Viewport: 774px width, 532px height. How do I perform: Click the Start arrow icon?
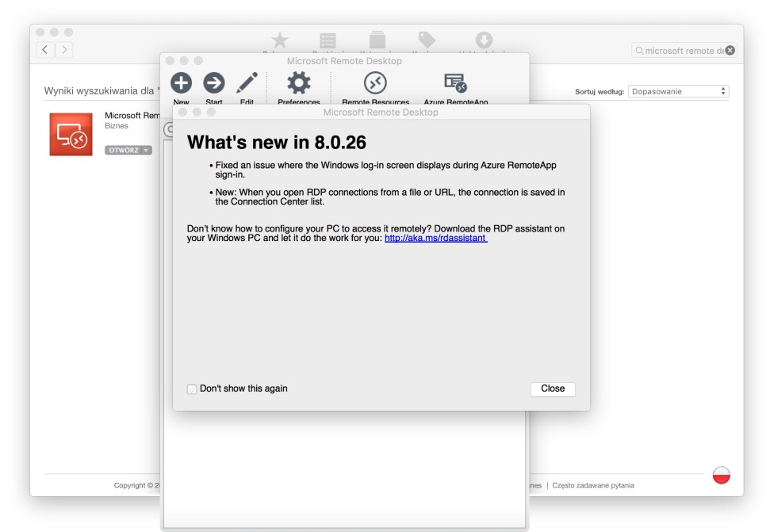pyautogui.click(x=214, y=83)
